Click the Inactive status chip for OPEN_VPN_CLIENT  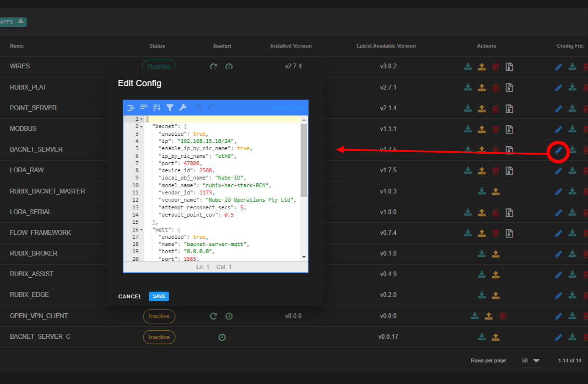159,316
